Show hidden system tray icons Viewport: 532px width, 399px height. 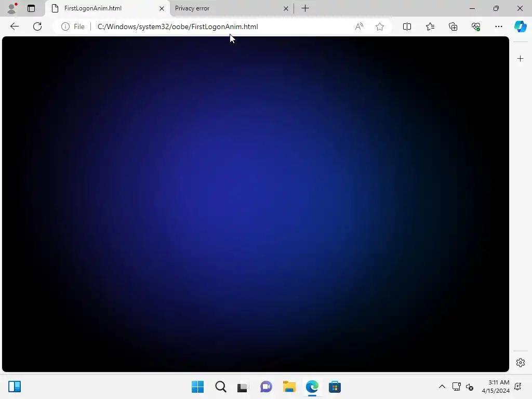click(x=442, y=387)
